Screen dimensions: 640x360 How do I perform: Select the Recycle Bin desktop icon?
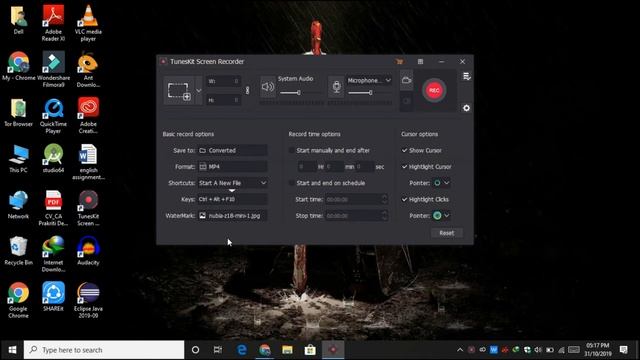tap(18, 251)
